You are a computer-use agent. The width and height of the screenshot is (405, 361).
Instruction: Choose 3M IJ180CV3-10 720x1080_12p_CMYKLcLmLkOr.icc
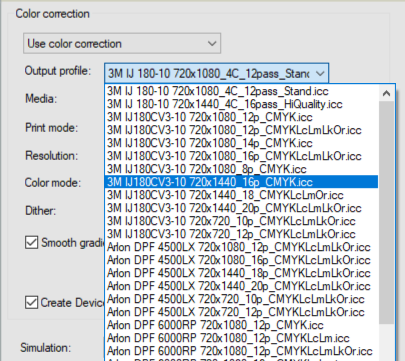pos(242,130)
